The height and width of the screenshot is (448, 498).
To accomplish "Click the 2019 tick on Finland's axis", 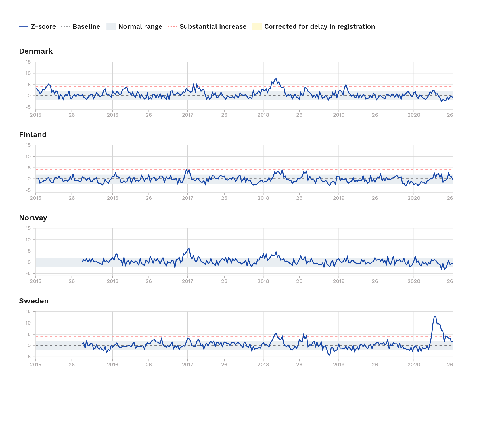I will pos(338,198).
